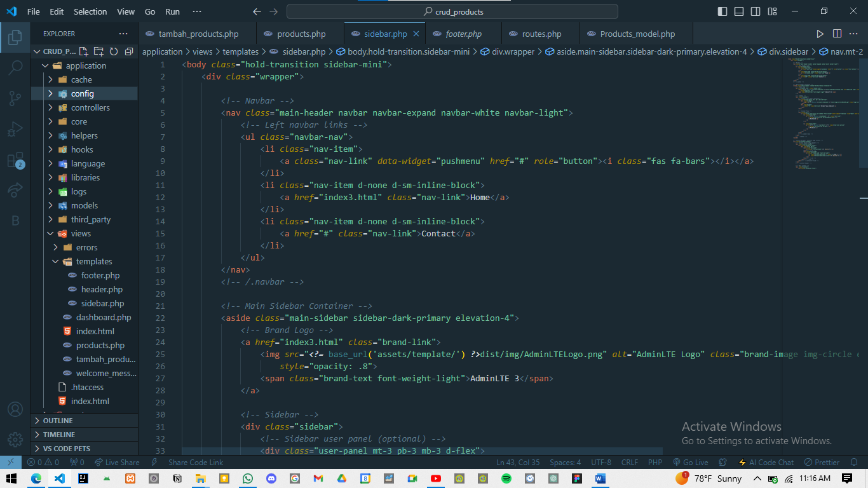Open dashboard.php in the file tree
The height and width of the screenshot is (488, 868).
point(104,317)
